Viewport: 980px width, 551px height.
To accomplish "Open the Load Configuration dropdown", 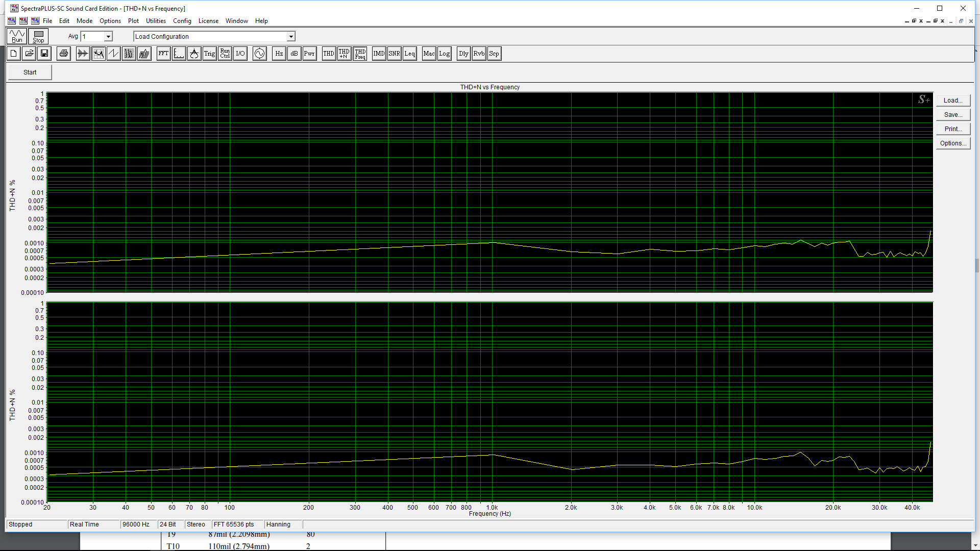I will point(291,37).
